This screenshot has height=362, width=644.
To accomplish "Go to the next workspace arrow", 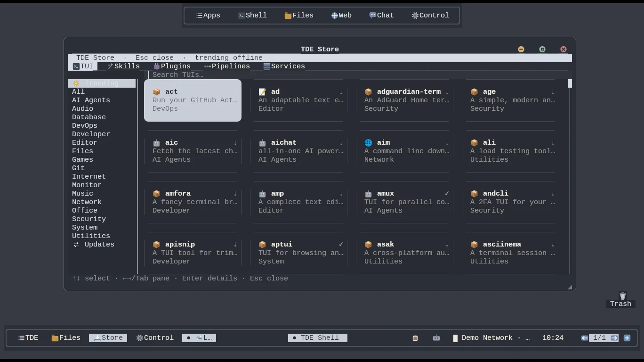I will click(x=614, y=338).
